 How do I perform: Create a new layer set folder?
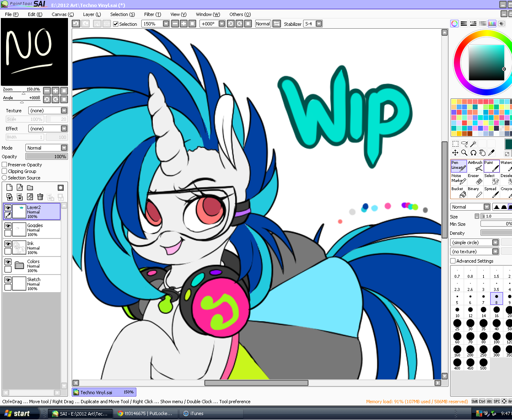coord(30,187)
